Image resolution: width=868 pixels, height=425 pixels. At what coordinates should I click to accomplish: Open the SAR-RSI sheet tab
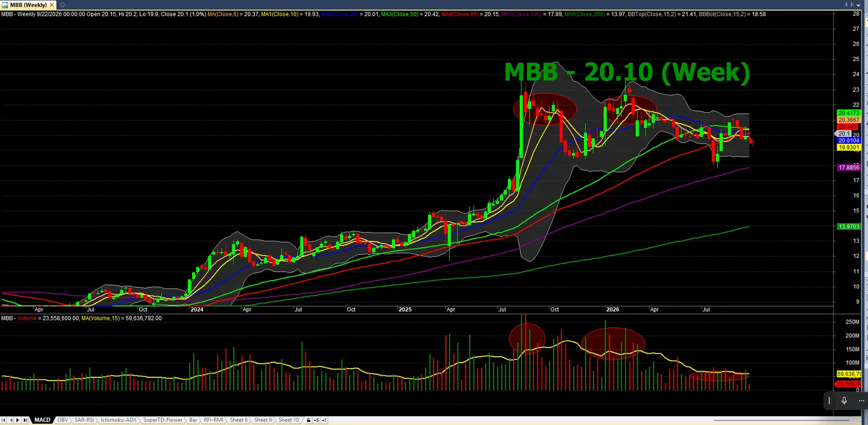click(84, 420)
